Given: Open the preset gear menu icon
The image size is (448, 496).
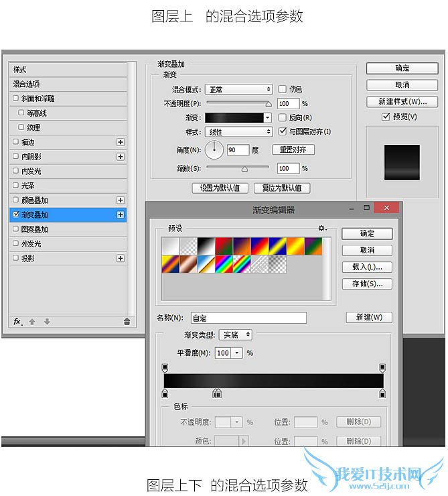Looking at the screenshot, I should (322, 228).
